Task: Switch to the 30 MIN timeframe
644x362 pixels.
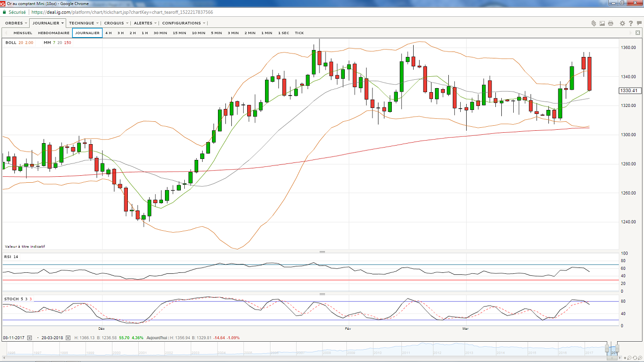Action: click(x=160, y=33)
